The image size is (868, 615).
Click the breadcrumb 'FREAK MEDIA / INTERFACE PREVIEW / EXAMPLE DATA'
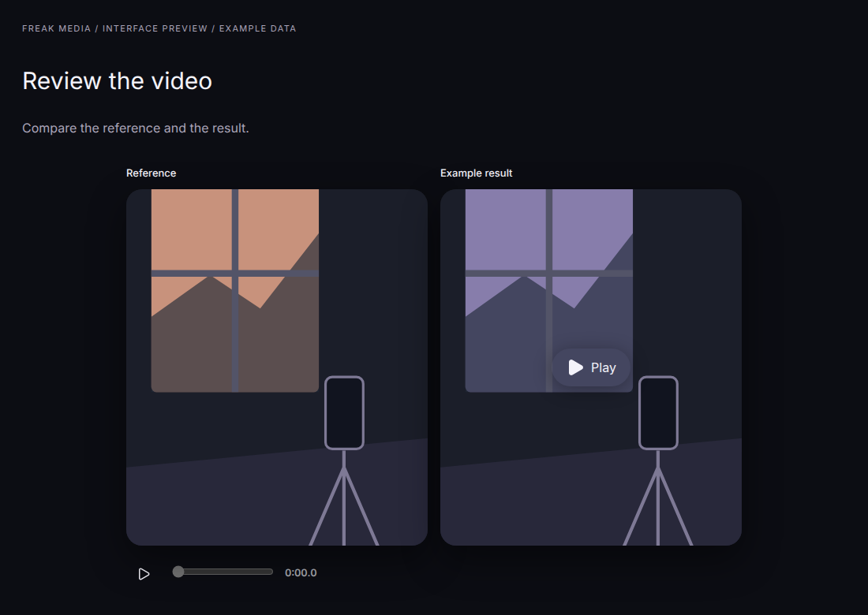click(159, 28)
